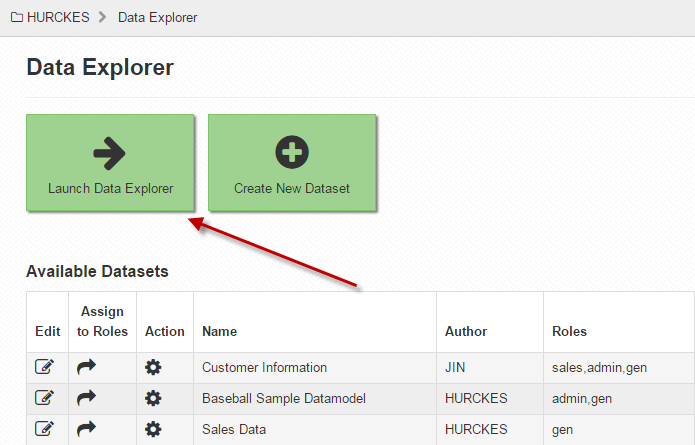Click the edit icon for Sales Data

pos(44,429)
